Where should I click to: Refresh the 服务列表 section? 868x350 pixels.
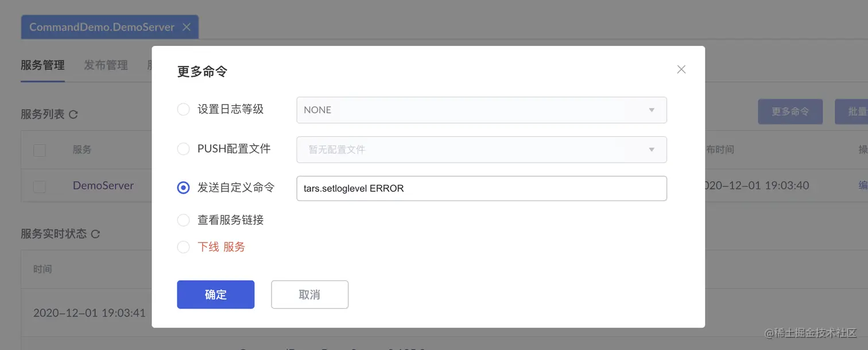point(73,114)
